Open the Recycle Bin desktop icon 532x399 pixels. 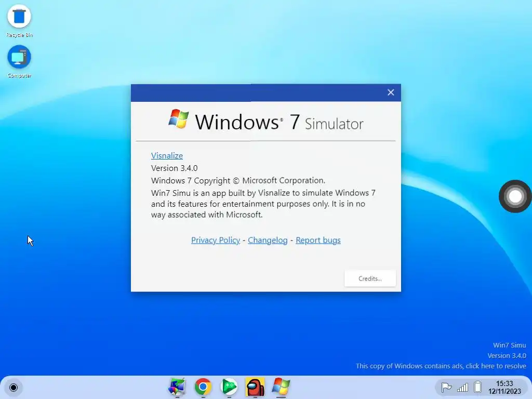[x=19, y=21]
